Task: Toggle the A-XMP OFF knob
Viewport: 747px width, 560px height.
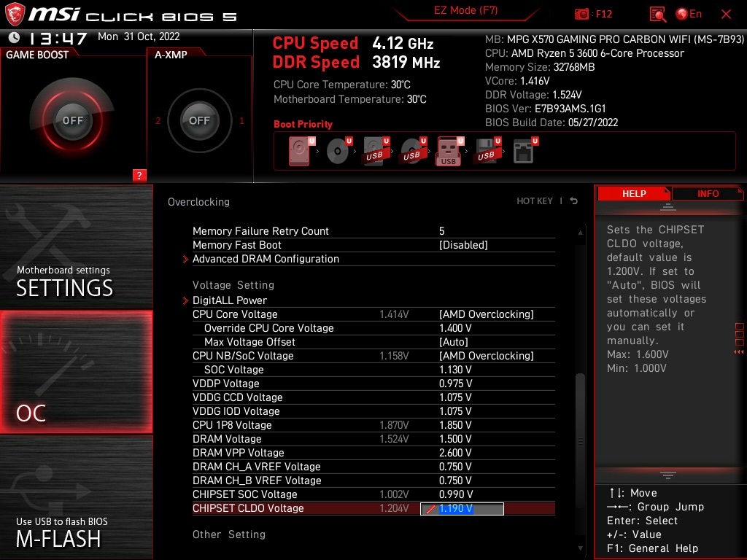Action: click(199, 120)
